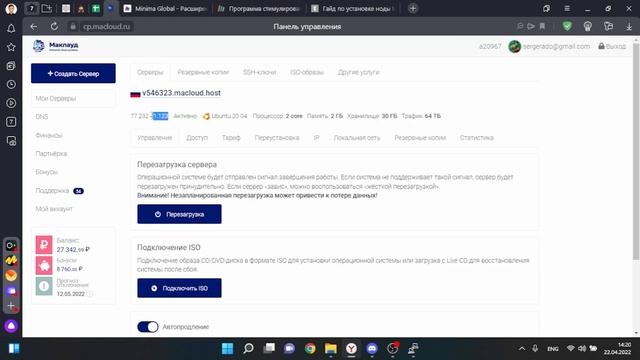Click the forecast info icon
640x360 pixels.
pyautogui.click(x=44, y=286)
